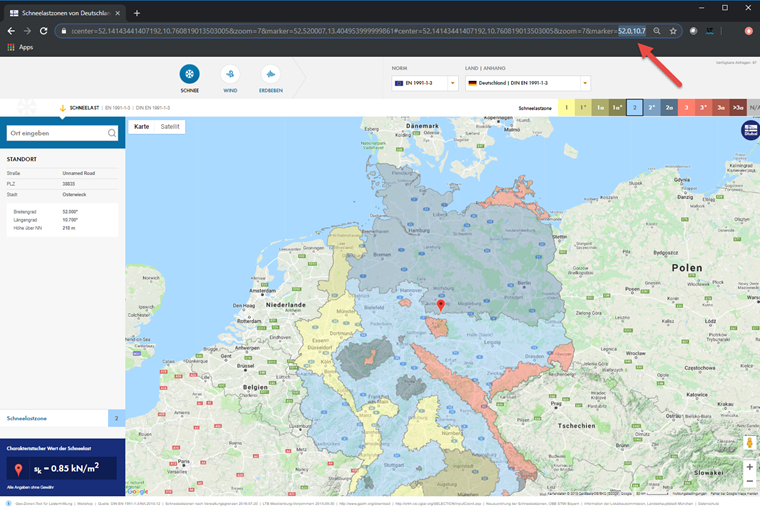This screenshot has width=760, height=511.
Task: Select snow zone 1 yellow swatch
Action: 566,108
